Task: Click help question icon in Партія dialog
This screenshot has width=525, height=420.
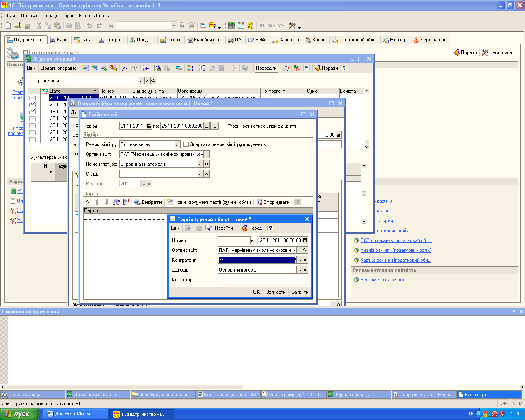Action: 271,228
